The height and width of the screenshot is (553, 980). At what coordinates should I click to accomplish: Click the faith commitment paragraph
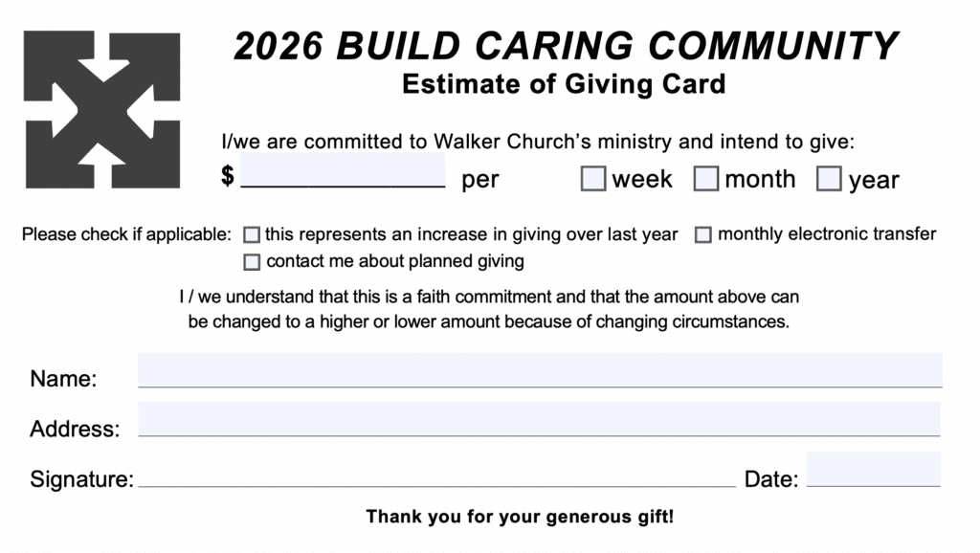pos(489,310)
